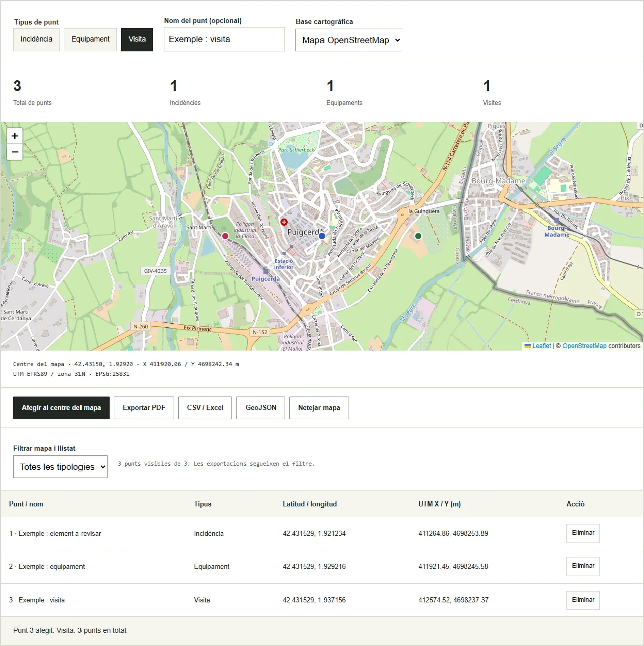
Task: Click coordinates '42.431529, 1.921234'
Action: 314,533
